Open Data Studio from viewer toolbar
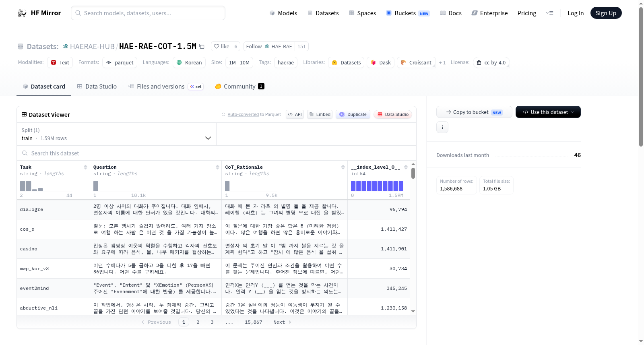The image size is (644, 345). coord(393,114)
